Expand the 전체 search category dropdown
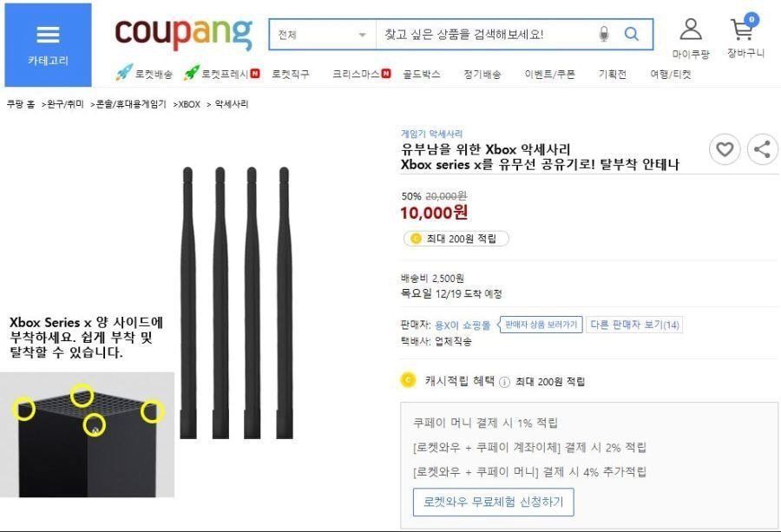Image resolution: width=781 pixels, height=532 pixels. point(322,35)
